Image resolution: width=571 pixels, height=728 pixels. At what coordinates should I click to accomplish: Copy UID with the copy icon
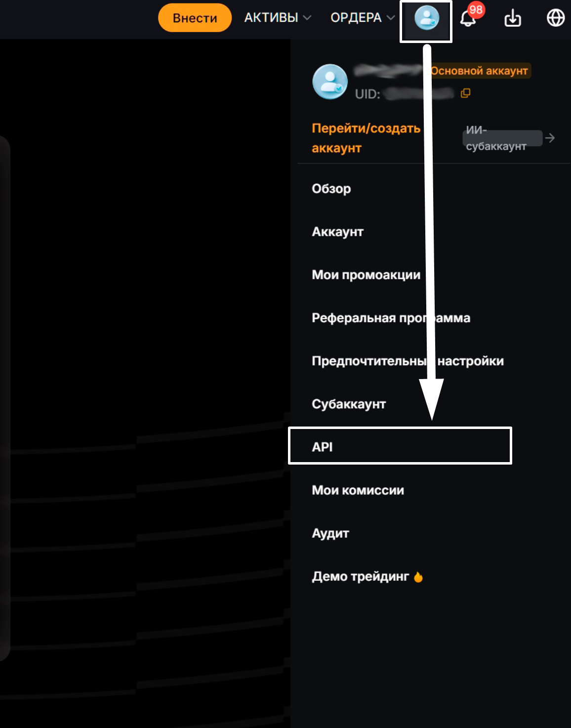(465, 93)
